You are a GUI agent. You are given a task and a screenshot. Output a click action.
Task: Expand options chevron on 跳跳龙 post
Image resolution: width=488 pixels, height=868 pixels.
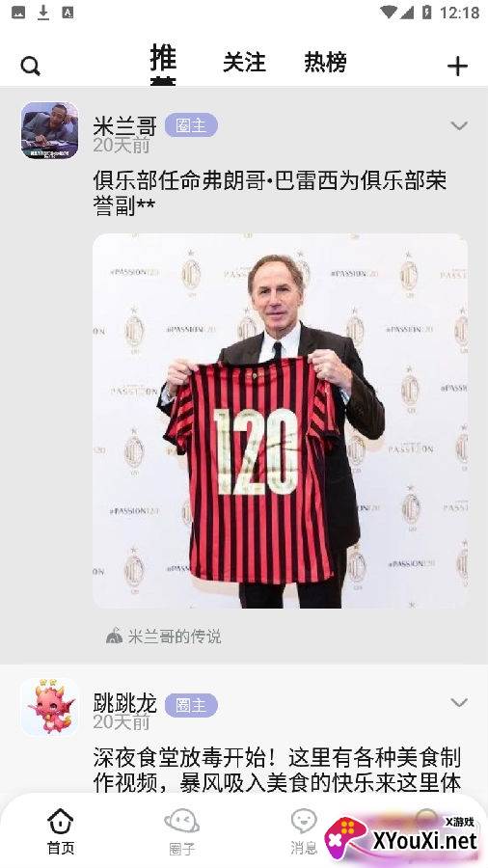(x=459, y=702)
